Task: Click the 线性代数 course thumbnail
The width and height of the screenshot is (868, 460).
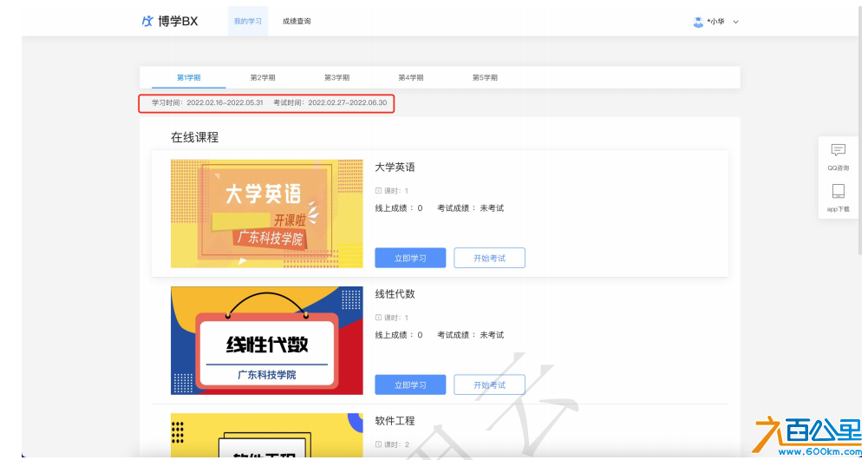Action: (267, 340)
